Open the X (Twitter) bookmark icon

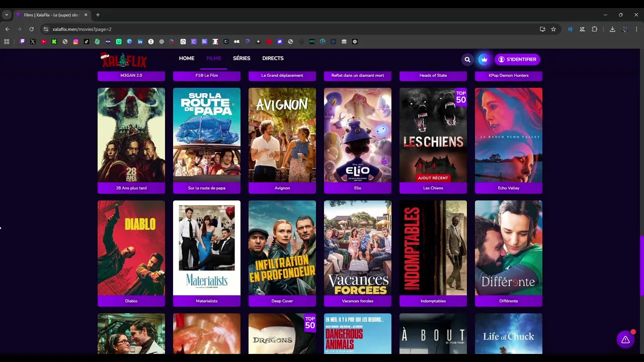33,42
